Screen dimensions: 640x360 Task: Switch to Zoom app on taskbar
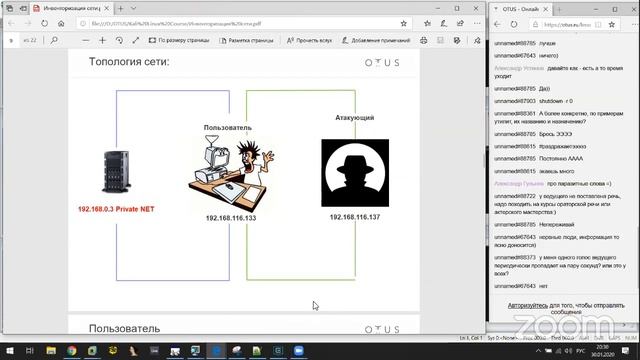pos(299,351)
